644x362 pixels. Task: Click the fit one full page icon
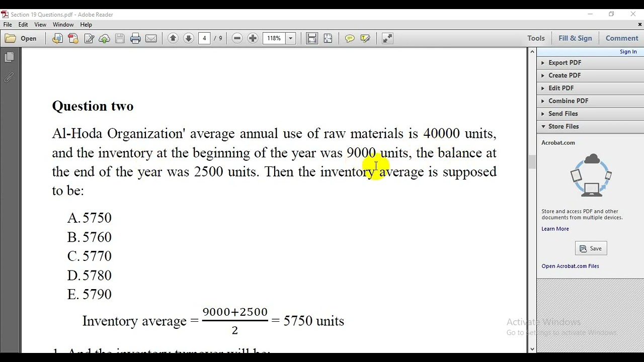tap(328, 38)
